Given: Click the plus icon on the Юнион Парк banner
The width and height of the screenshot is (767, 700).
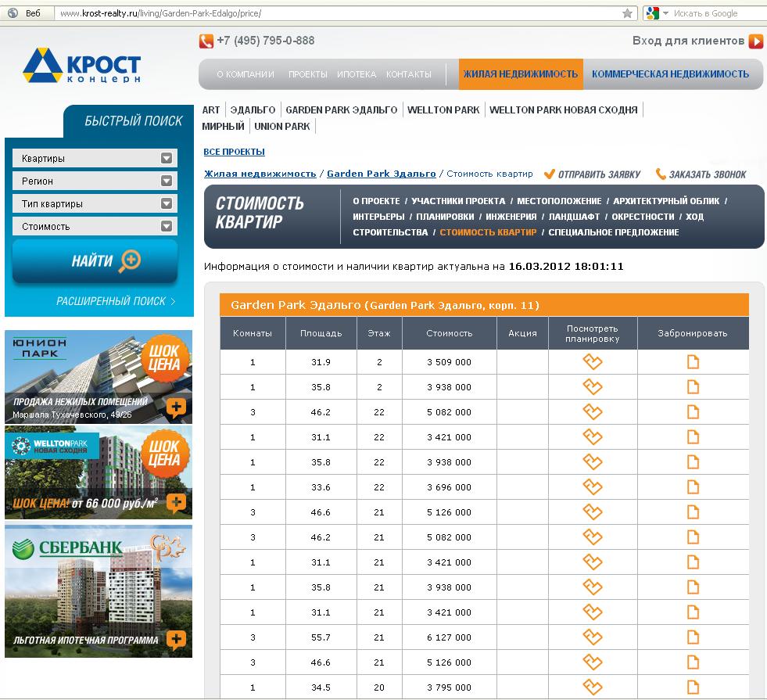Looking at the screenshot, I should click(x=176, y=407).
